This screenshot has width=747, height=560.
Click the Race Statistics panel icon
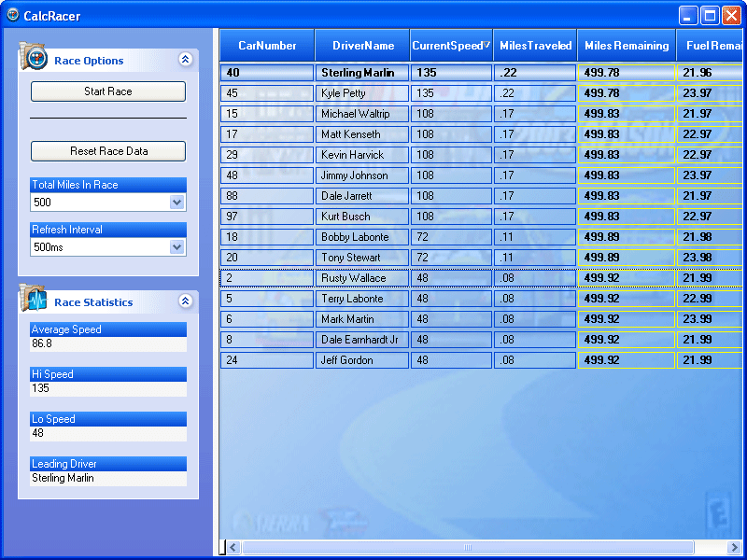click(34, 300)
